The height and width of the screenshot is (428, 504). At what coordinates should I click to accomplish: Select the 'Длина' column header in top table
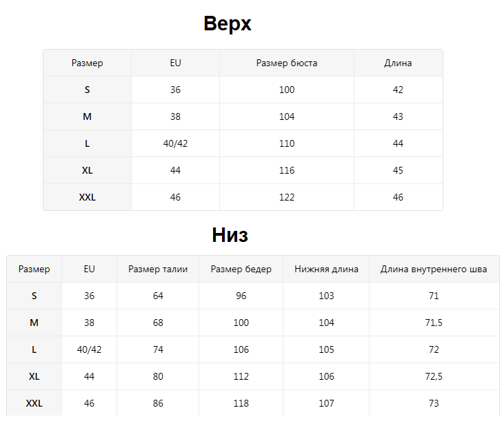(398, 63)
